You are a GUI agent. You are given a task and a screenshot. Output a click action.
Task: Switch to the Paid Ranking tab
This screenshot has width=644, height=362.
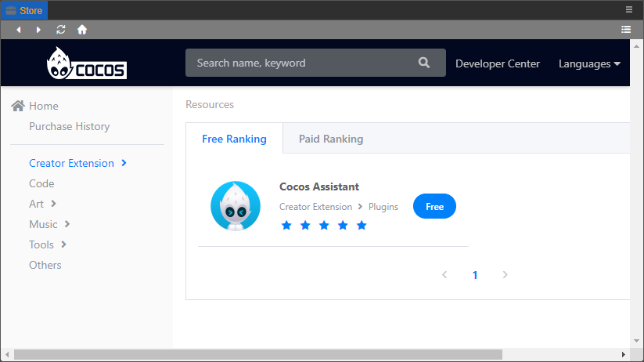pyautogui.click(x=331, y=139)
